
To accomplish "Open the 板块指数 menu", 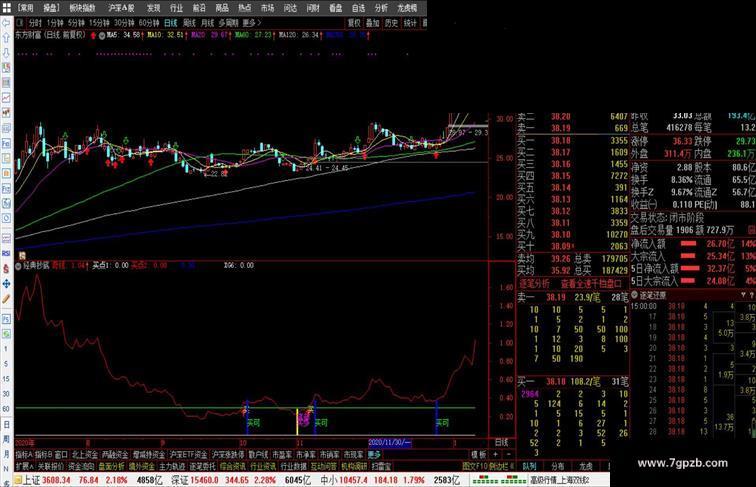I will tap(82, 8).
